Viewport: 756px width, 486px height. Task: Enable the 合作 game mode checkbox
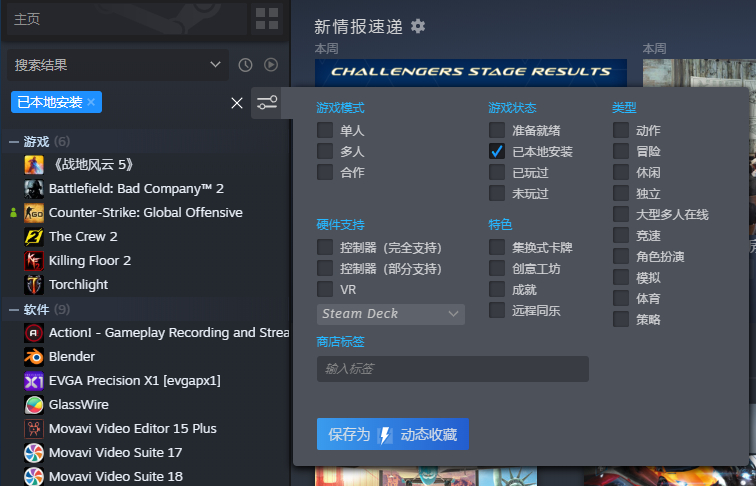(x=325, y=172)
